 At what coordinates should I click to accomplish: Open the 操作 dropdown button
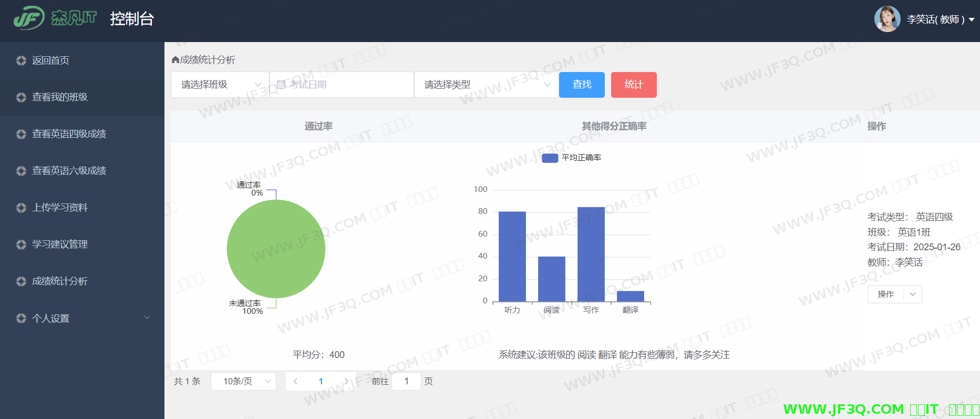tap(894, 294)
